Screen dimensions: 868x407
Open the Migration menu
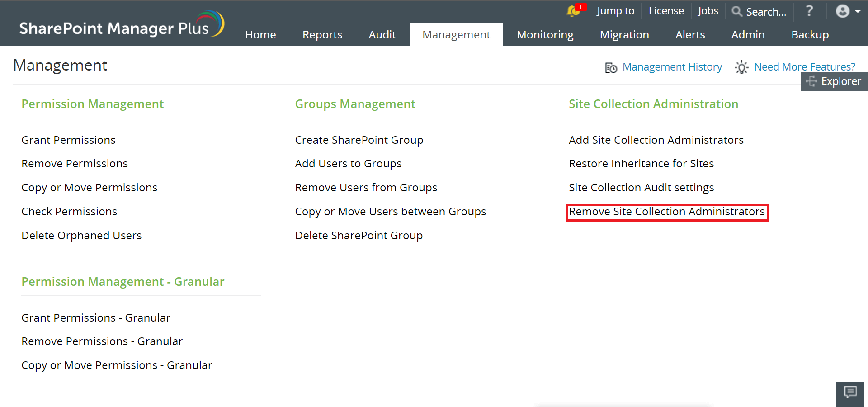click(624, 34)
